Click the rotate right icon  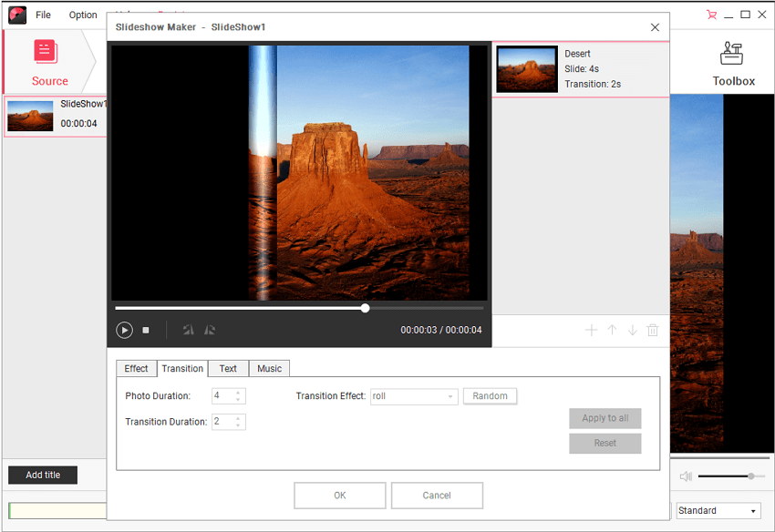pos(210,330)
